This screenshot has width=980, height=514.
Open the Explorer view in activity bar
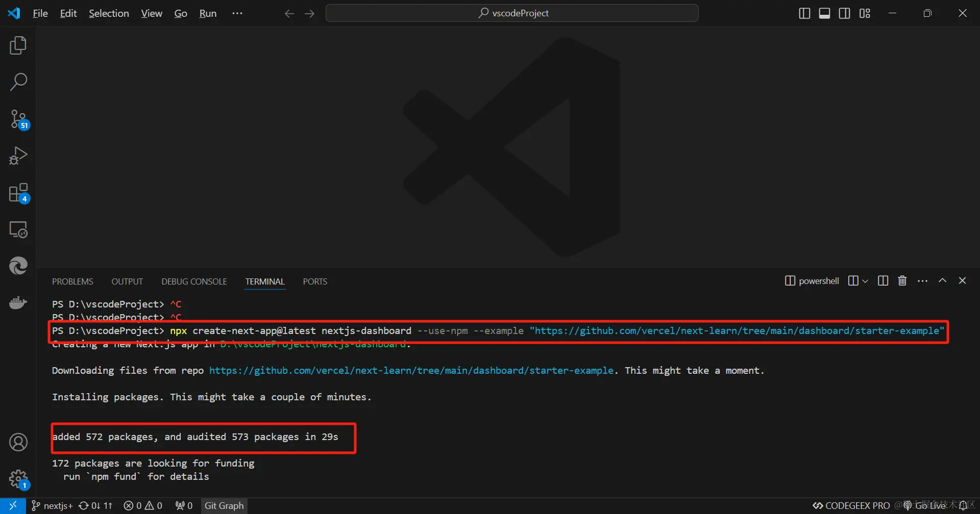[x=18, y=46]
